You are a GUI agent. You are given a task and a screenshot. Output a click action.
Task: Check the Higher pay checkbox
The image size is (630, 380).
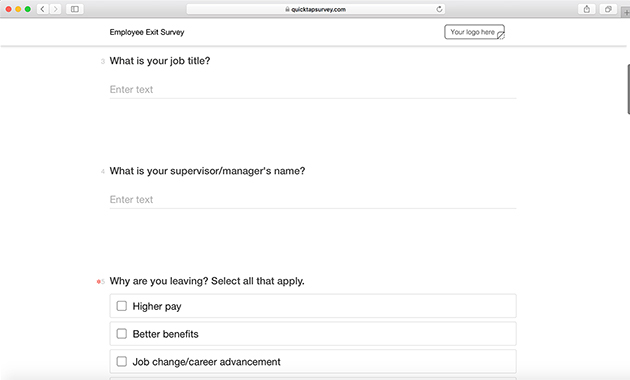click(122, 306)
